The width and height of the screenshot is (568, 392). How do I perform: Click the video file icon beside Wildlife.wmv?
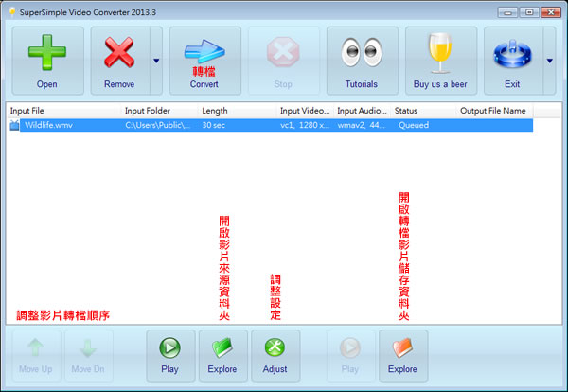click(x=14, y=125)
